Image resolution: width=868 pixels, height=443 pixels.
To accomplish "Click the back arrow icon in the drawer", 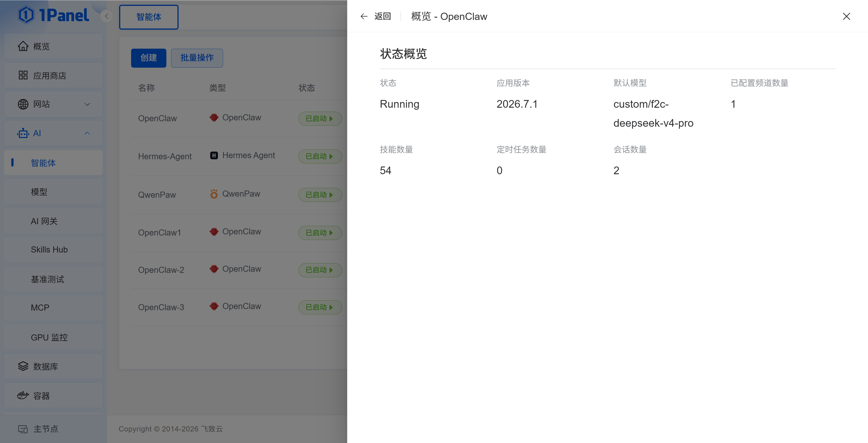I will tap(364, 16).
